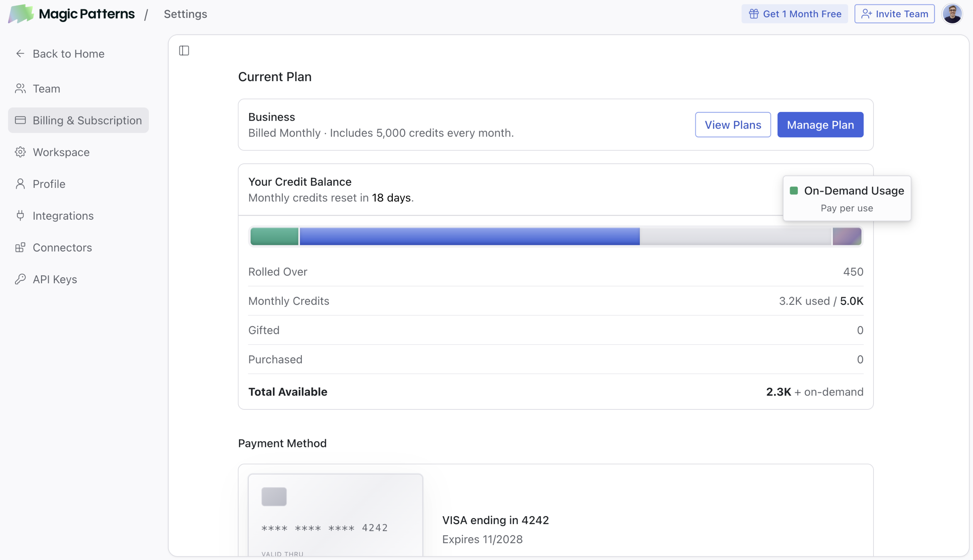Click the Profile person icon
This screenshot has width=973, height=560.
pyautogui.click(x=20, y=184)
